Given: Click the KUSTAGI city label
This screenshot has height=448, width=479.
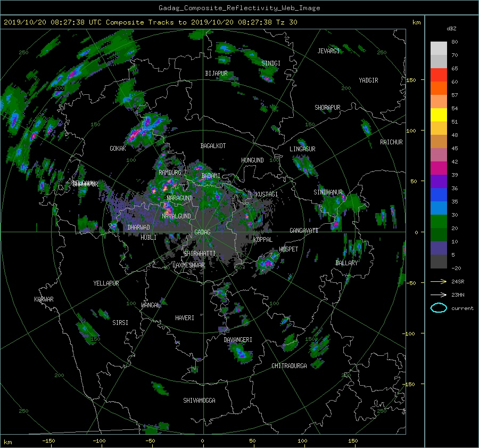Looking at the screenshot, I should pyautogui.click(x=267, y=194).
